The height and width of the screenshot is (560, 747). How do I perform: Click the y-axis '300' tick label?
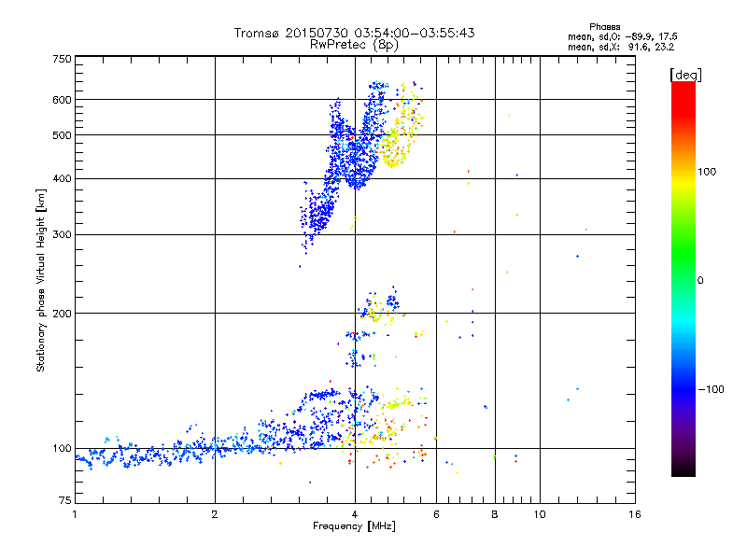(x=62, y=235)
